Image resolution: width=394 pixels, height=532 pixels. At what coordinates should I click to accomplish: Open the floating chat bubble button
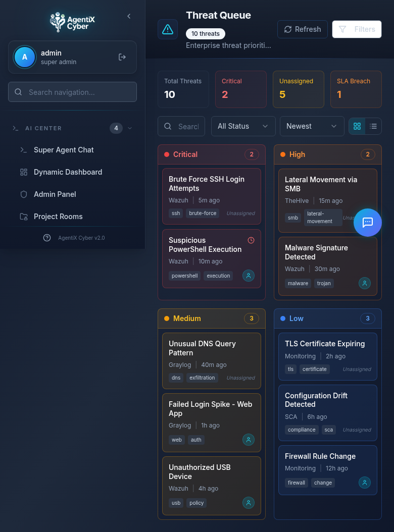[367, 222]
